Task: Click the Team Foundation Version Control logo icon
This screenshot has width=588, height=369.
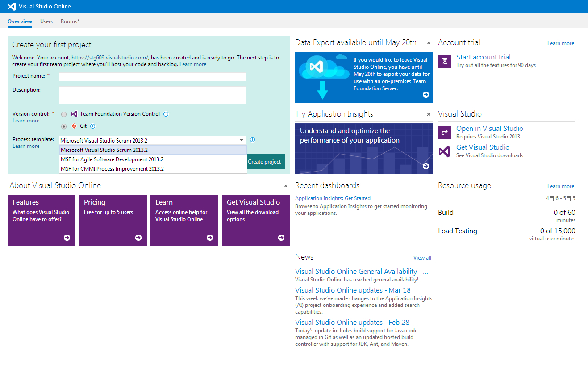Action: pyautogui.click(x=74, y=114)
